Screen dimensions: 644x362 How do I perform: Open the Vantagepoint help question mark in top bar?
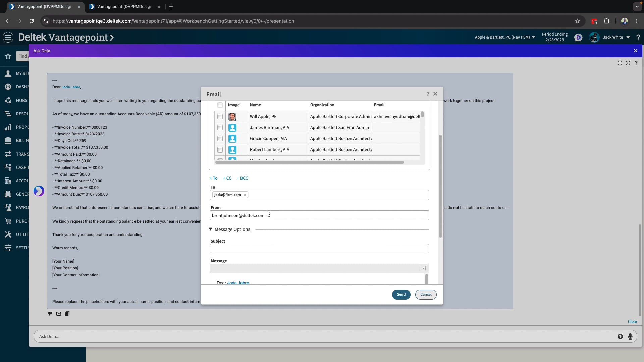[x=638, y=37]
